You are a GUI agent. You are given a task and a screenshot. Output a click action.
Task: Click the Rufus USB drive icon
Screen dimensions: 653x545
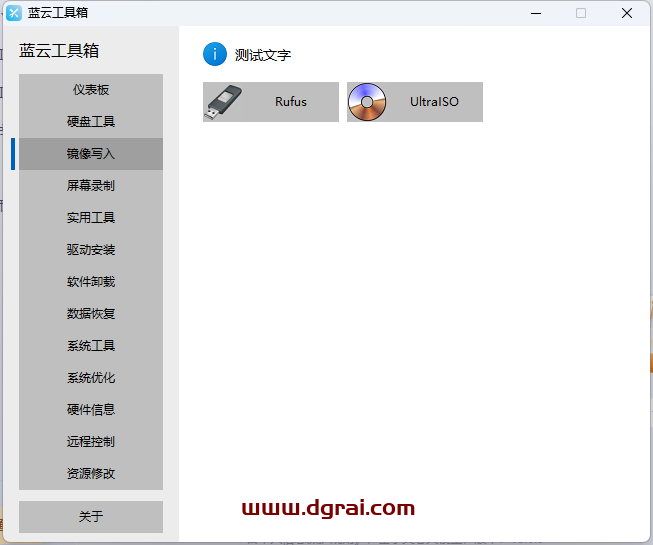(223, 102)
